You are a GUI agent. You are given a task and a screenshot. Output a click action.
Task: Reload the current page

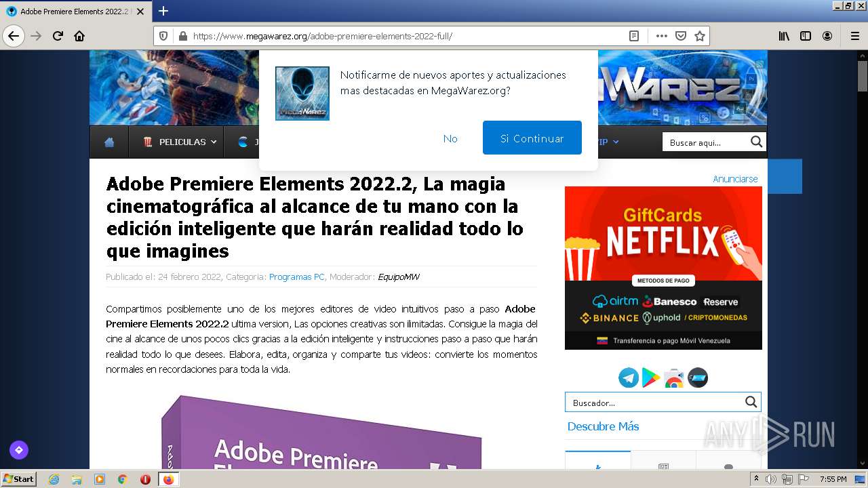(58, 36)
